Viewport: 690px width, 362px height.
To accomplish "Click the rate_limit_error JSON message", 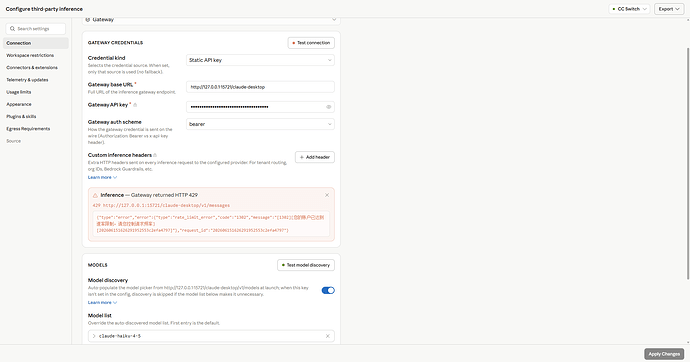I will pyautogui.click(x=211, y=224).
